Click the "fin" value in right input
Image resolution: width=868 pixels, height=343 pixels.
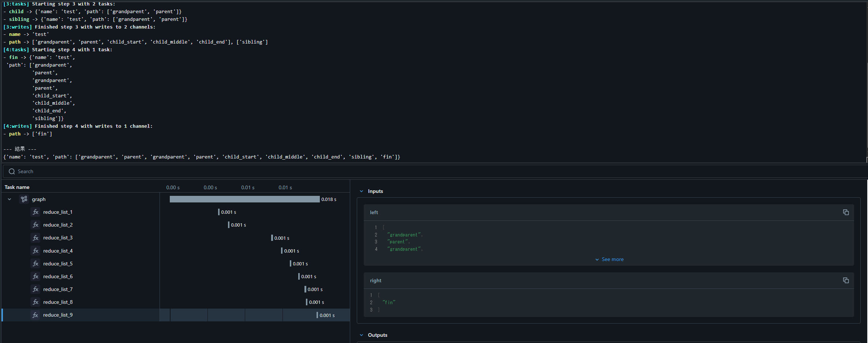point(389,302)
